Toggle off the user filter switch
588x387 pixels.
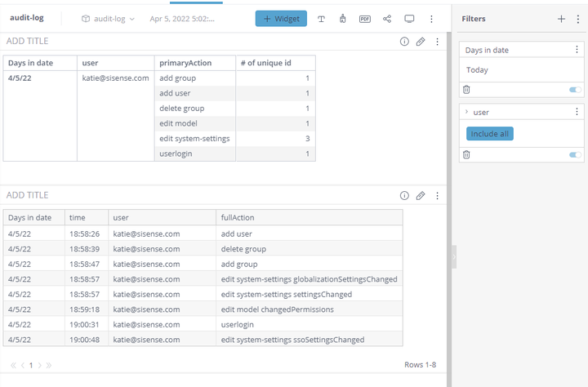pos(576,154)
